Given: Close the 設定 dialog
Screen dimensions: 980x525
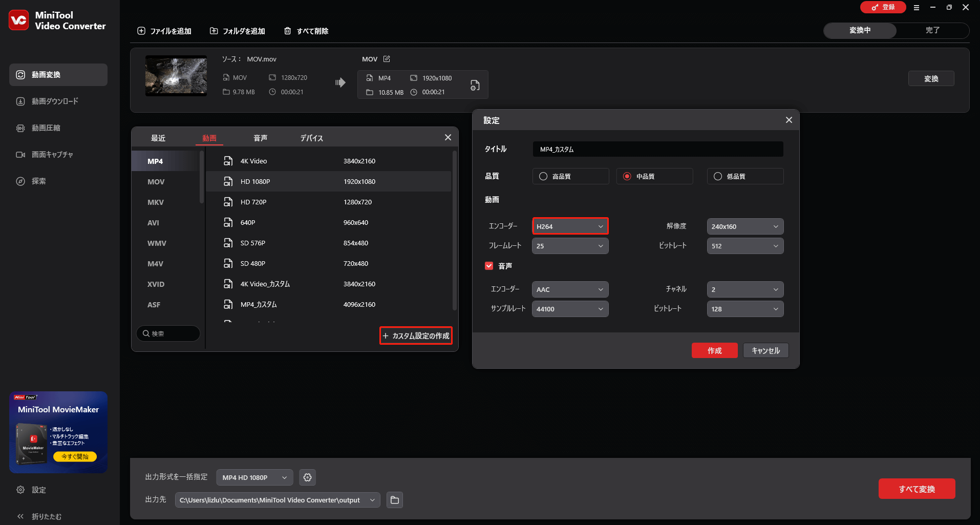Looking at the screenshot, I should click(789, 120).
